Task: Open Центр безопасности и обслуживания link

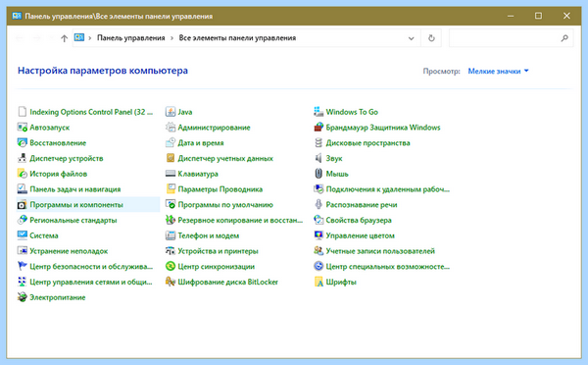Action: click(x=91, y=267)
